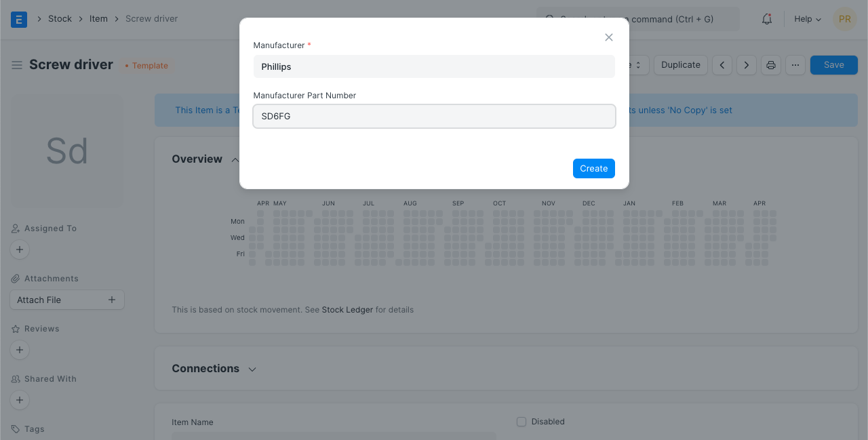Screen dimensions: 868x440
Task: Collapse the Overview section chevron
Action: coord(235,160)
